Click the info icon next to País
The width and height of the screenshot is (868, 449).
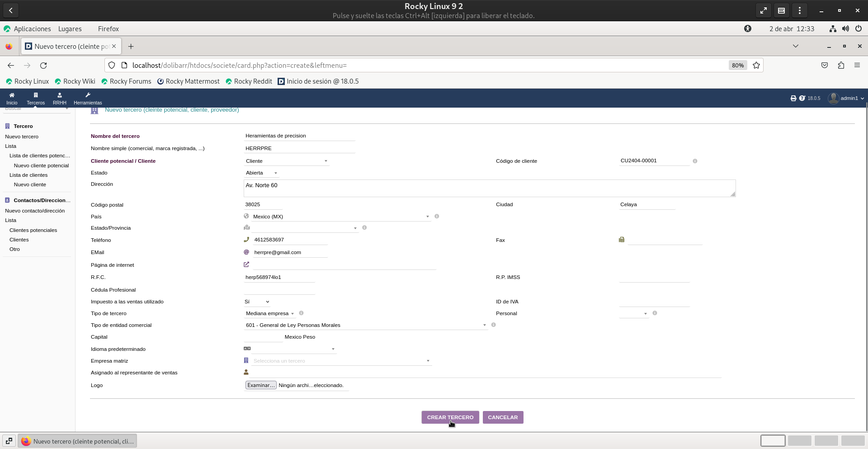[x=437, y=217]
